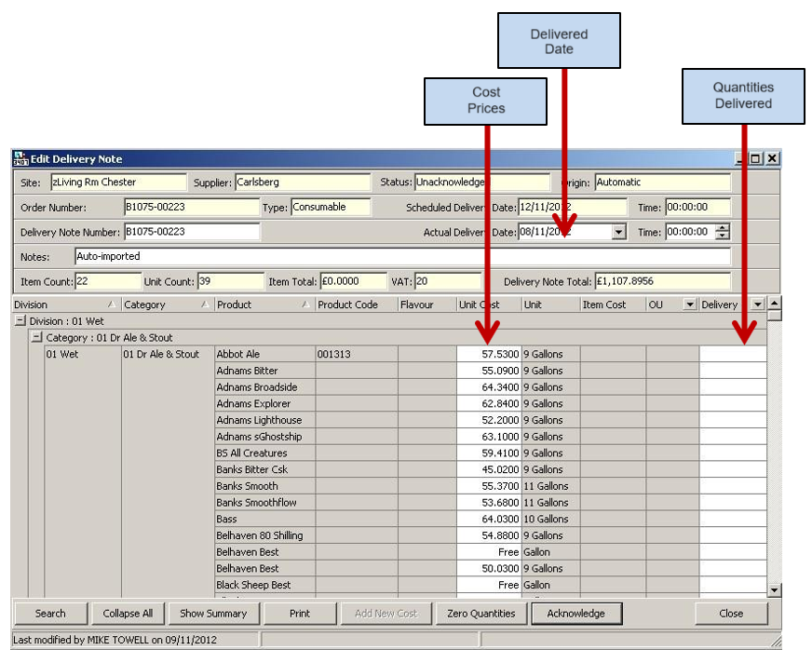The image size is (812, 663).
Task: Print the delivery note
Action: (300, 614)
